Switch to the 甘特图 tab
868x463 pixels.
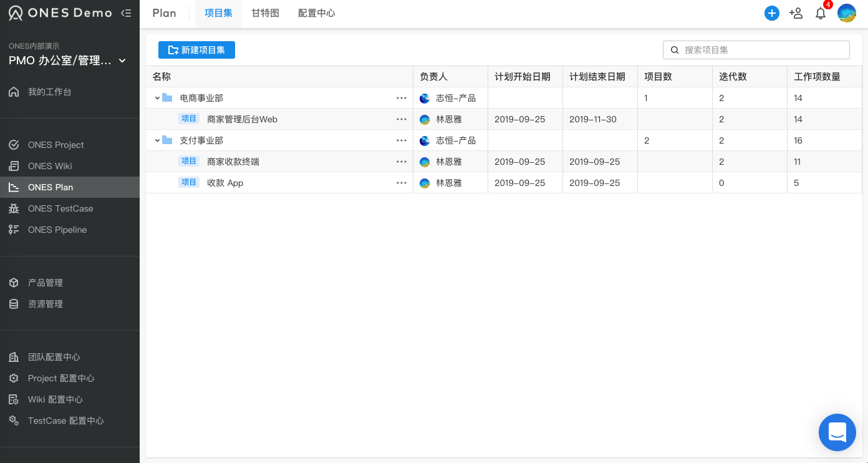[265, 13]
